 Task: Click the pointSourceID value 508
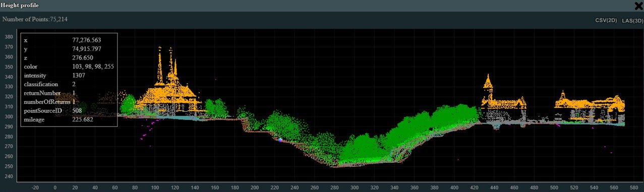point(77,110)
